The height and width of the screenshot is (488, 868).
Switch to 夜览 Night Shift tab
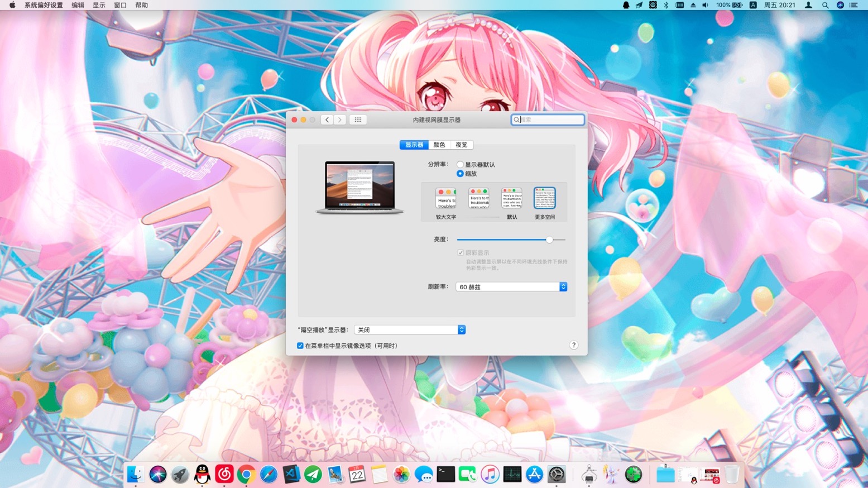(462, 145)
